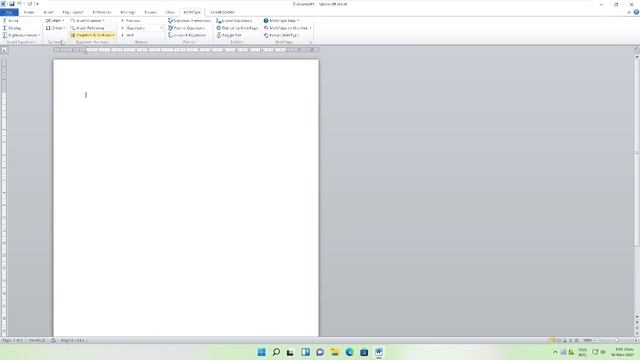The width and height of the screenshot is (640, 360).
Task: Switch to the References tab
Action: click(102, 12)
